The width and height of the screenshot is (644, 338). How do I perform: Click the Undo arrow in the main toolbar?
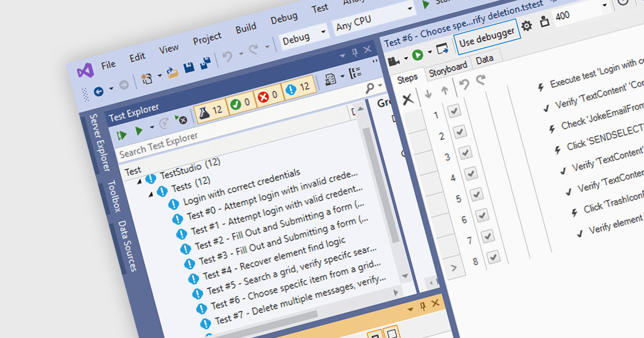[228, 56]
